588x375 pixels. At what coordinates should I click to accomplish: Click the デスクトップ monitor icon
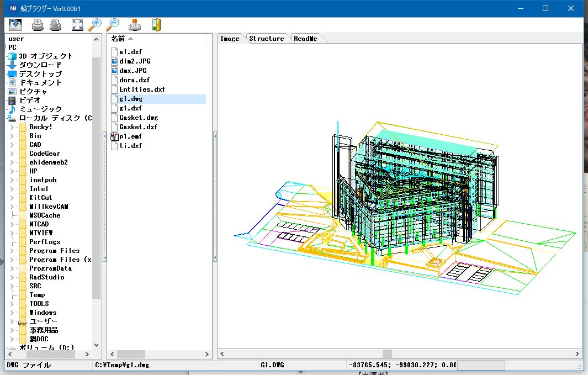(12, 74)
